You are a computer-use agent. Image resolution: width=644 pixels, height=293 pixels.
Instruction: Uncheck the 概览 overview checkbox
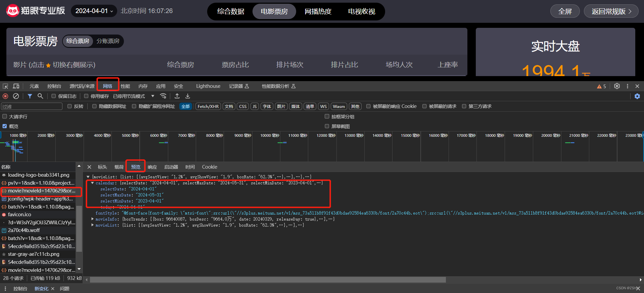tap(5, 126)
